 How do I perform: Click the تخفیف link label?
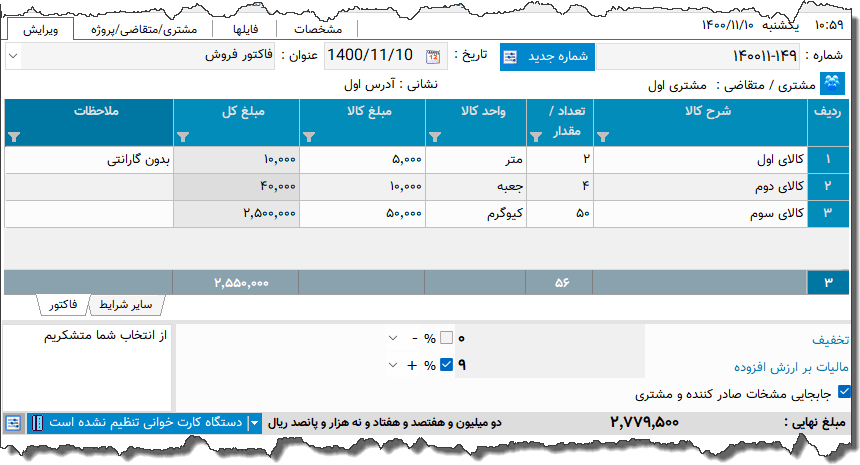[x=830, y=340]
